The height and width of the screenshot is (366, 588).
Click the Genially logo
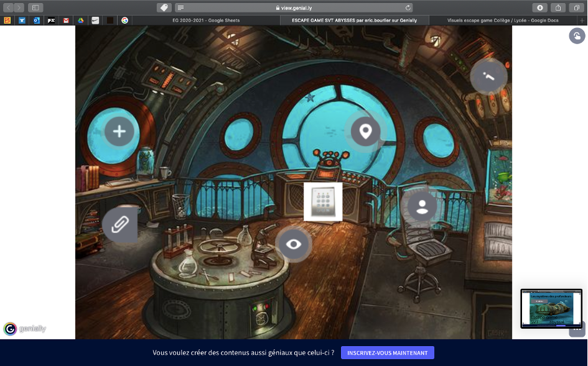pos(25,329)
